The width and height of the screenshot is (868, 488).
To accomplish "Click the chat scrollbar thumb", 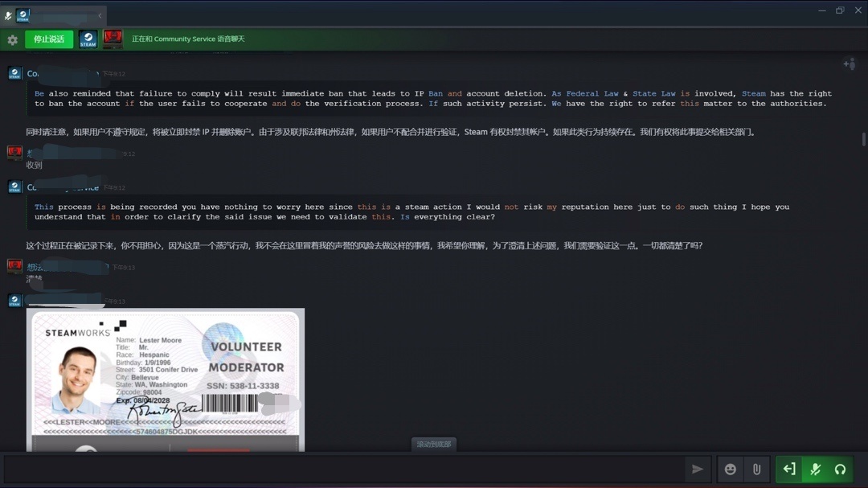I will tap(863, 139).
